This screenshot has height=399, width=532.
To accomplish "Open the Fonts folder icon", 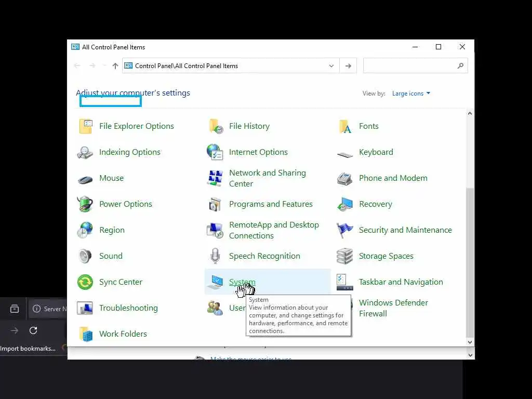I will [345, 126].
